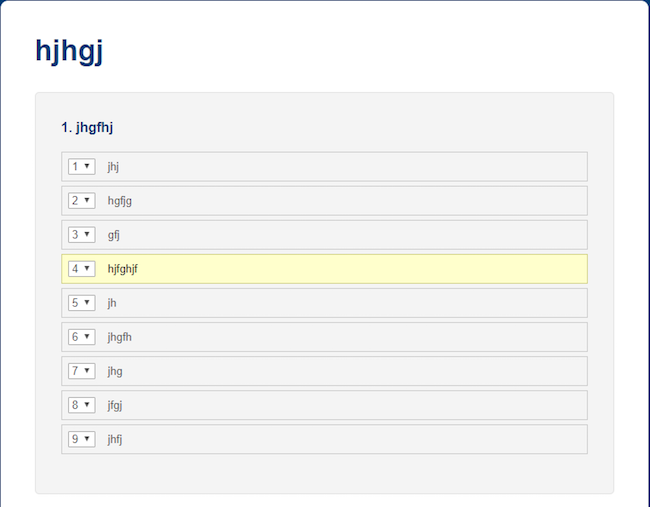
Task: Open the rank dropdown next to 'jfgj'
Action: (x=82, y=405)
